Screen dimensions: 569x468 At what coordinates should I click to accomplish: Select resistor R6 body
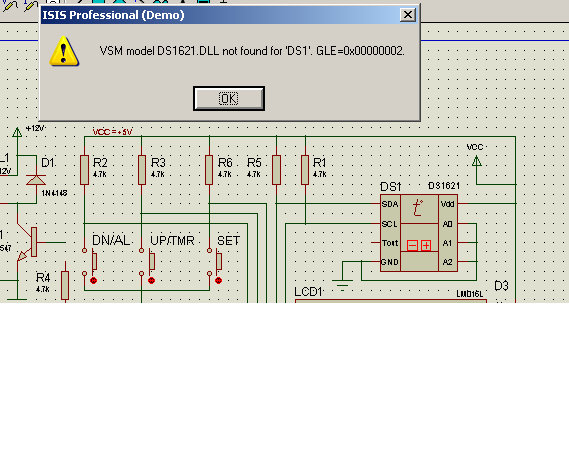coord(209,170)
